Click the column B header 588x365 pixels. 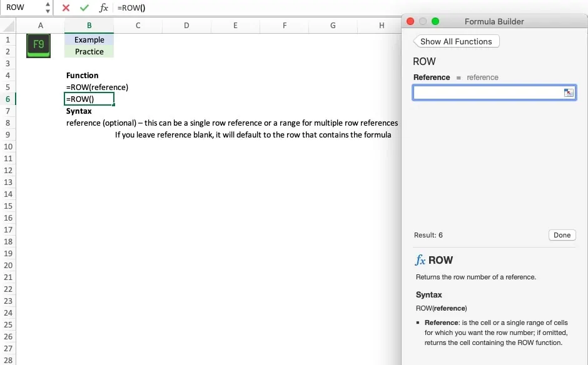(88, 26)
